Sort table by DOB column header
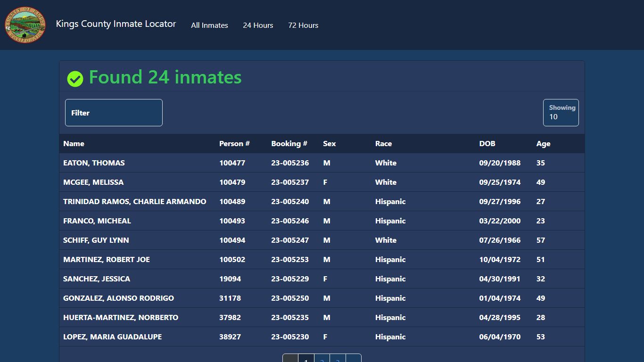 tap(487, 144)
